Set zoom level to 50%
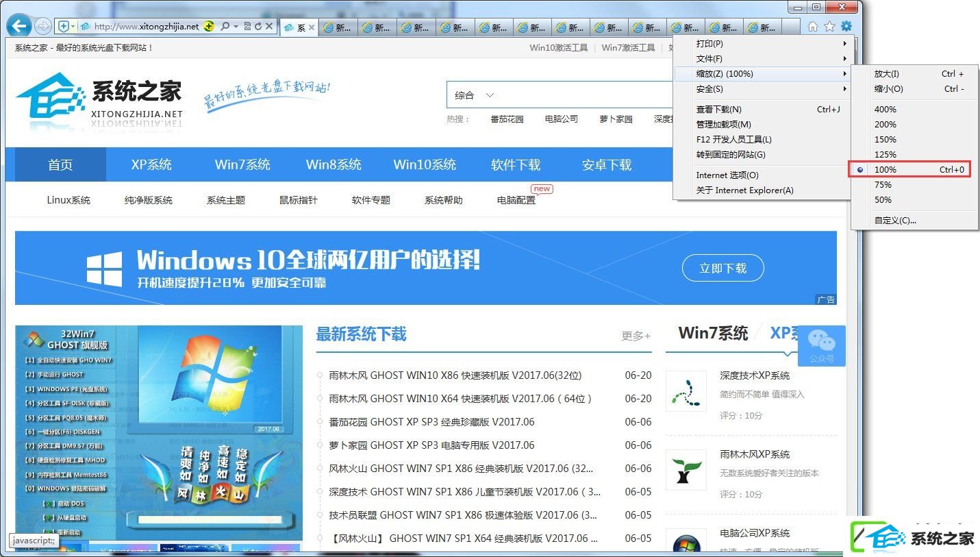Screen dimensions: 980x557 point(915,200)
